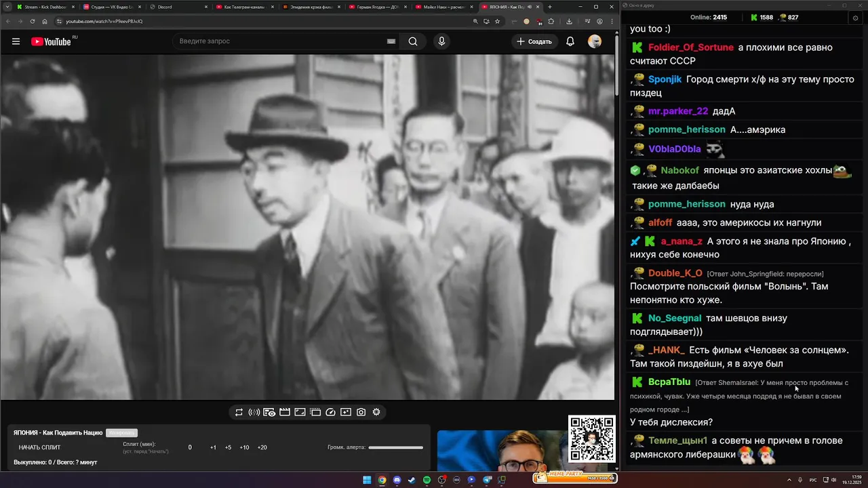Click the Создать button on YouTube

534,41
